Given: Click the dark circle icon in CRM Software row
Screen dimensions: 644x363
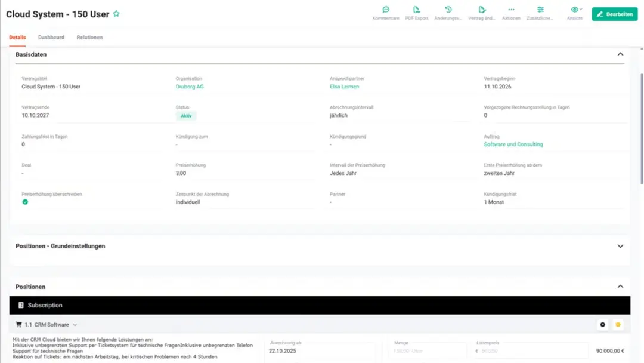Looking at the screenshot, I should pos(602,325).
